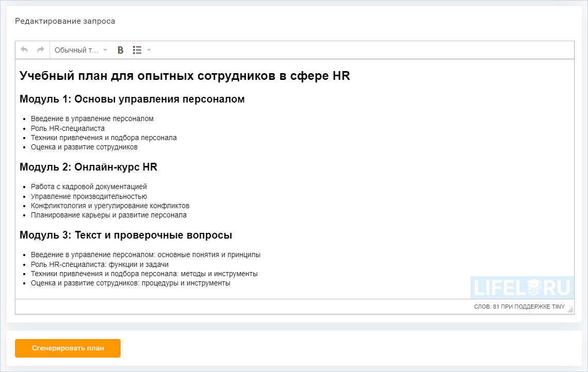588x372 pixels.
Task: Select the bold B button in the toolbar
Action: pos(120,49)
